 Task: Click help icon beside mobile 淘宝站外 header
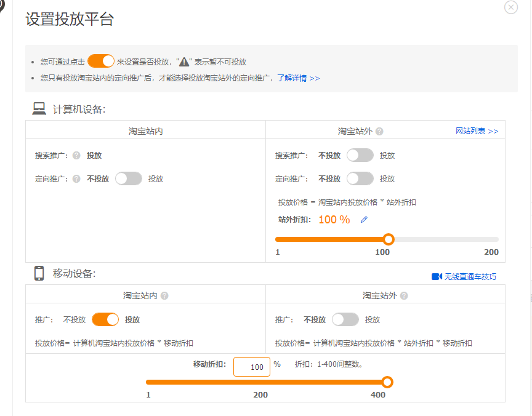(404, 296)
